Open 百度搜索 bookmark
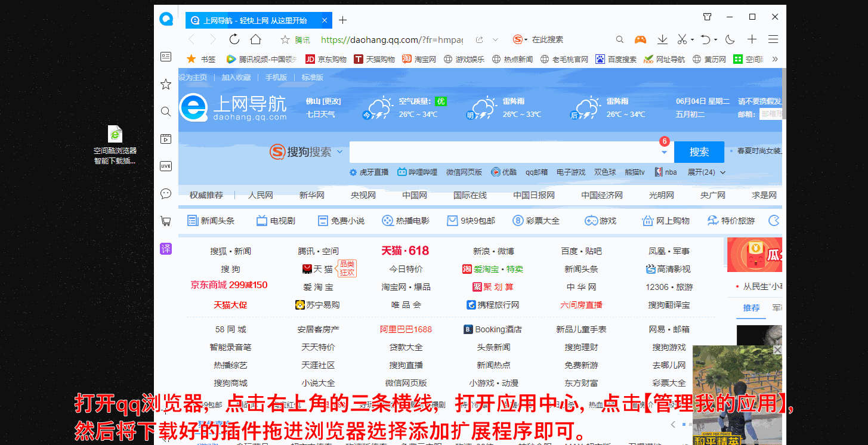Image resolution: width=868 pixels, height=445 pixels. pos(616,59)
